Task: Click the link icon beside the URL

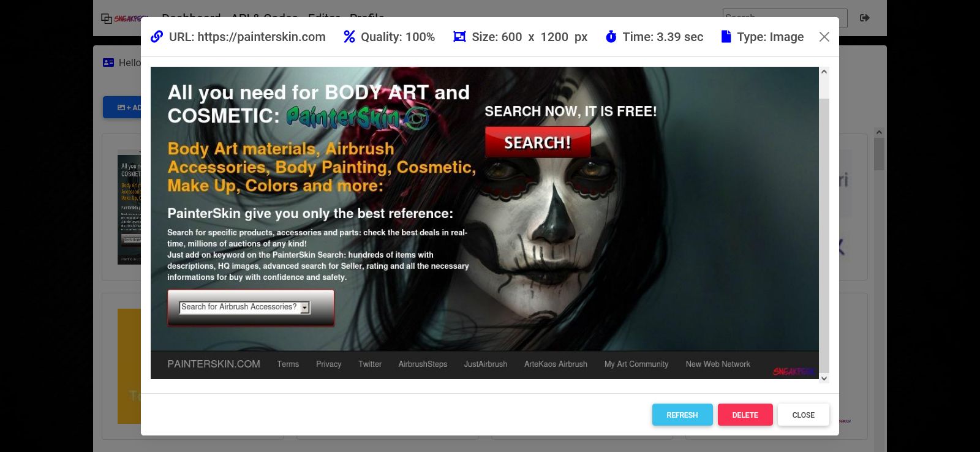Action: coord(157,37)
